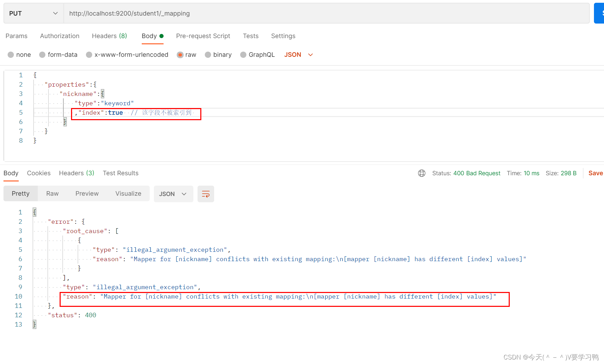604x364 pixels.
Task: Click the "root_cause" key in response
Action: [x=85, y=231]
